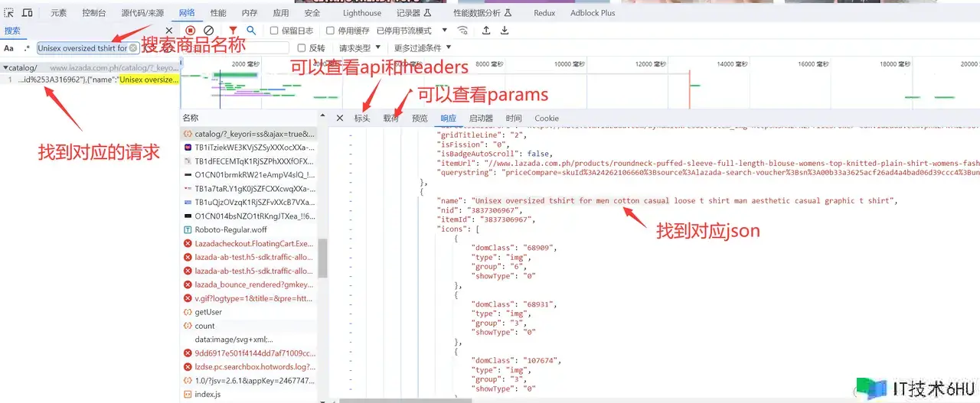Viewport: 980px width, 403px height.
Task: Toggle the 停用缓存 checkbox
Action: (x=330, y=31)
